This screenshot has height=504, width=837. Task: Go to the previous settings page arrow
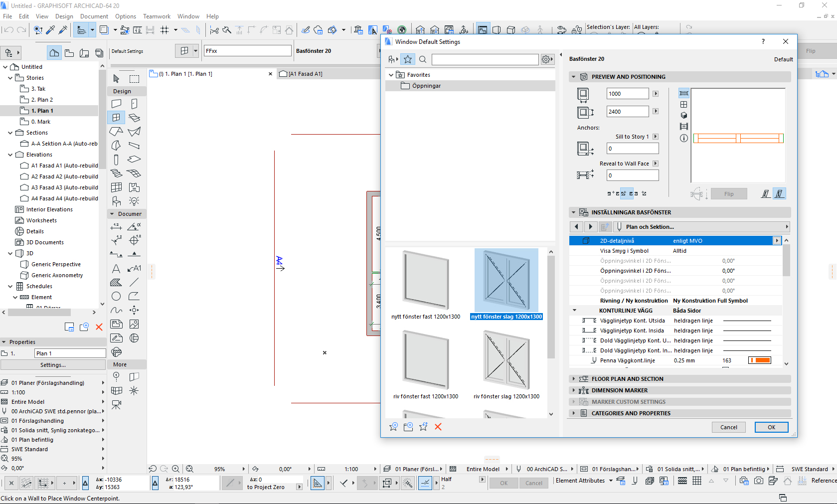tap(576, 227)
